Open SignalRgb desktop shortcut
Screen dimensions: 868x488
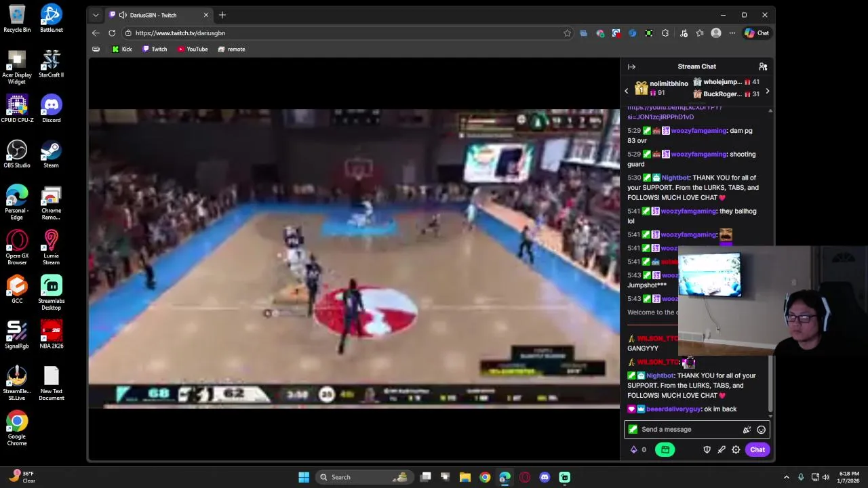point(17,335)
